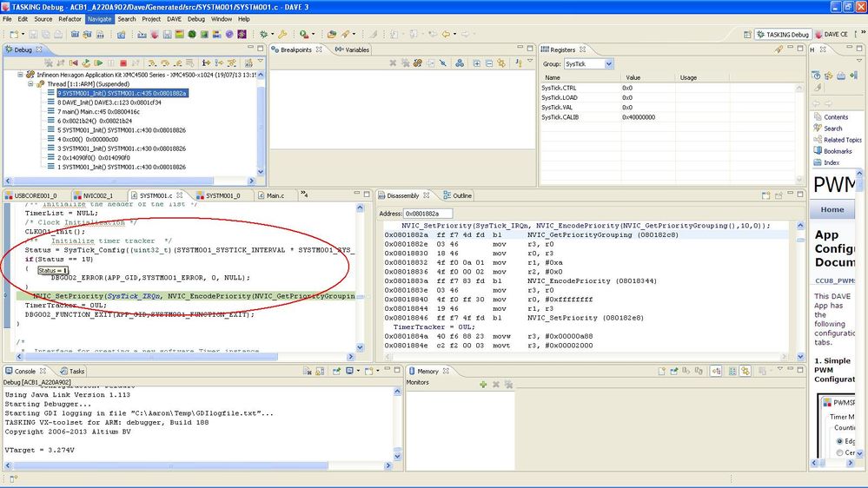This screenshot has height=488, width=868.
Task: Select stack frame 7 main() Main.c:45
Action: tap(98, 112)
